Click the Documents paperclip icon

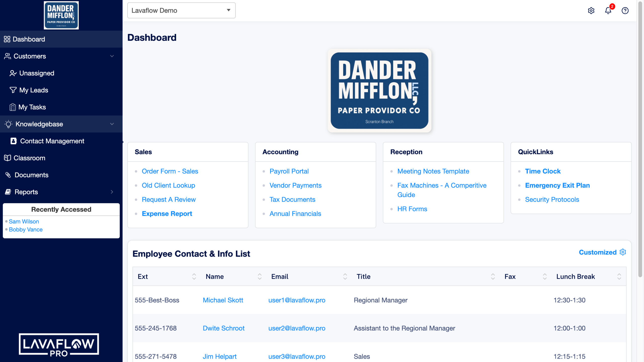[8, 175]
